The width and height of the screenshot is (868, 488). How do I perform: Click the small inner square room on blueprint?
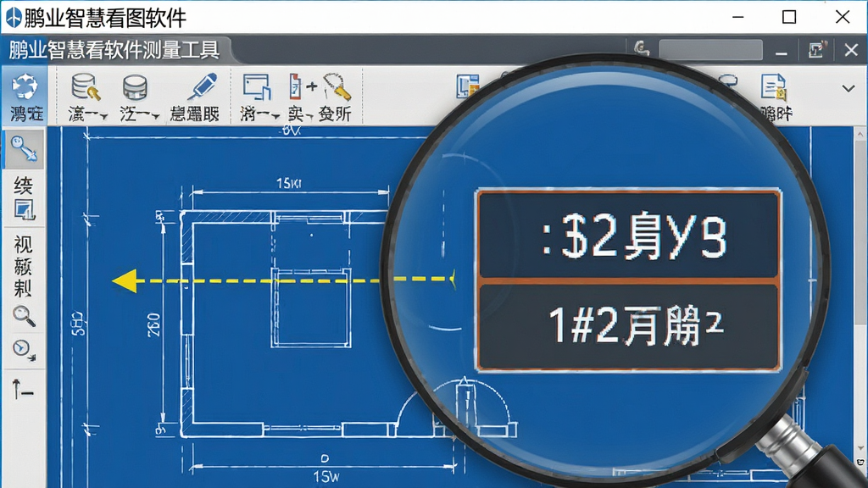pyautogui.click(x=311, y=308)
